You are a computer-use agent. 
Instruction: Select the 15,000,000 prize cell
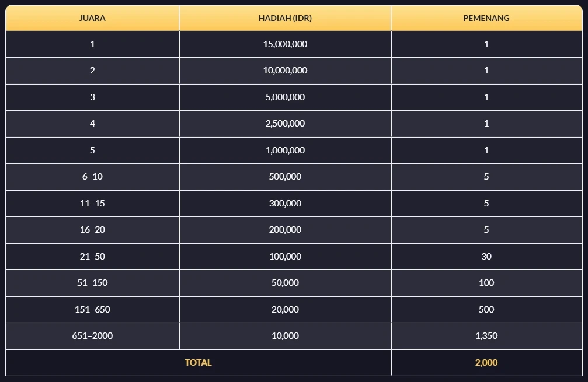coord(285,44)
